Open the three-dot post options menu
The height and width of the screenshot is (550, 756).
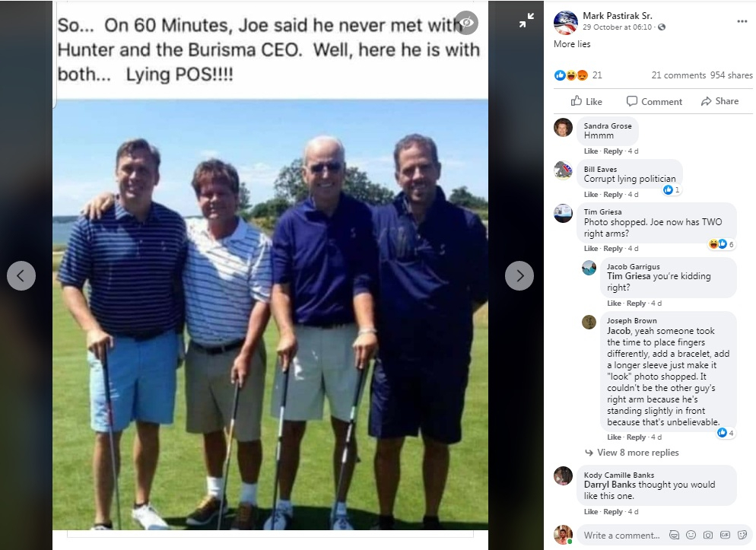[x=742, y=21]
